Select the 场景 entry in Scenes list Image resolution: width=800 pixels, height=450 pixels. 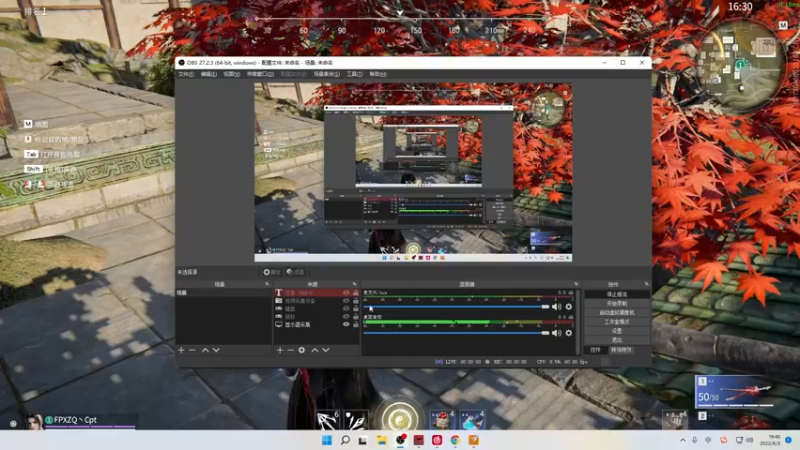pos(223,293)
